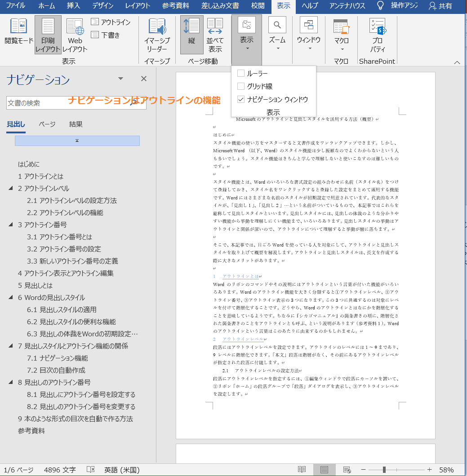Click the 並べて表示 side-to-side icon
Screen dimensions: 467x476
[x=215, y=35]
